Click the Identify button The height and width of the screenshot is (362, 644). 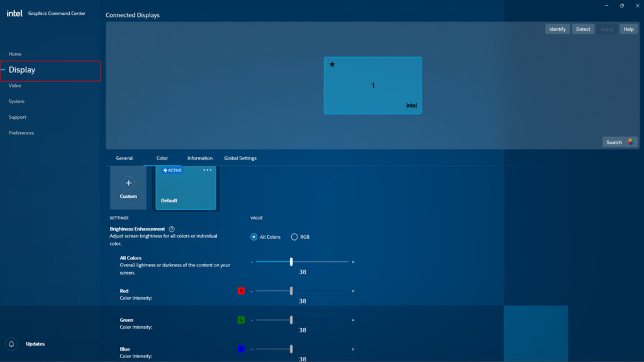pos(557,29)
